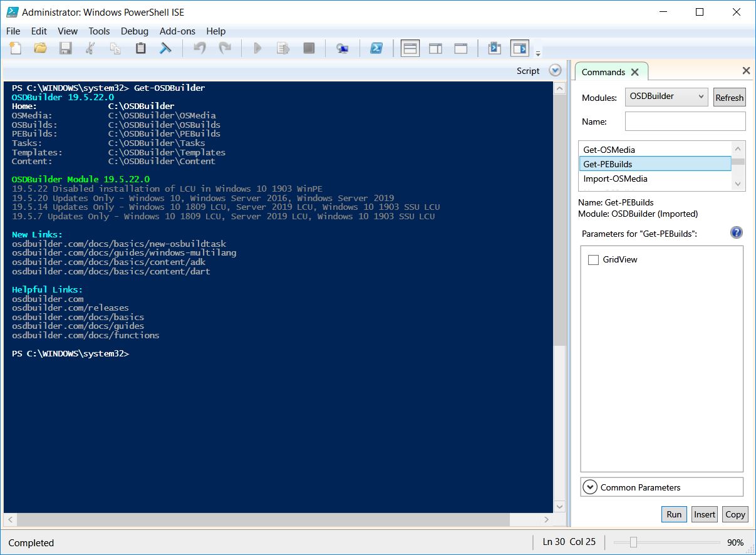Open the Add-ons menu
This screenshot has width=756, height=555.
click(x=177, y=31)
